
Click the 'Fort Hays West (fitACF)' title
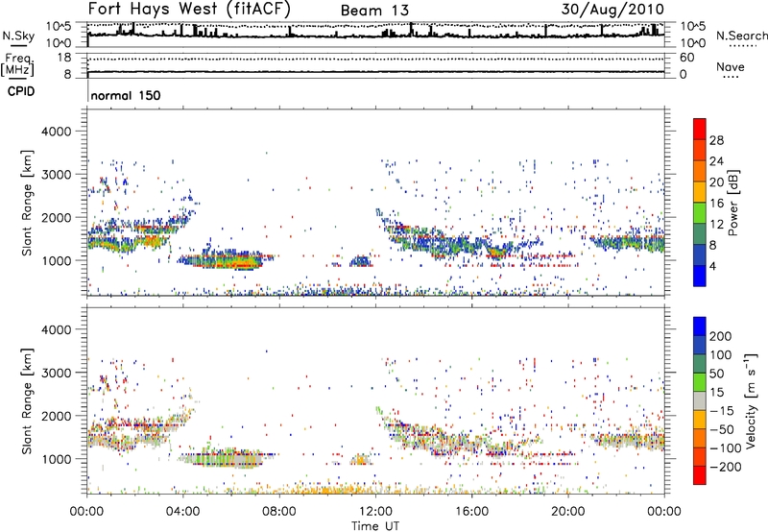coord(189,9)
